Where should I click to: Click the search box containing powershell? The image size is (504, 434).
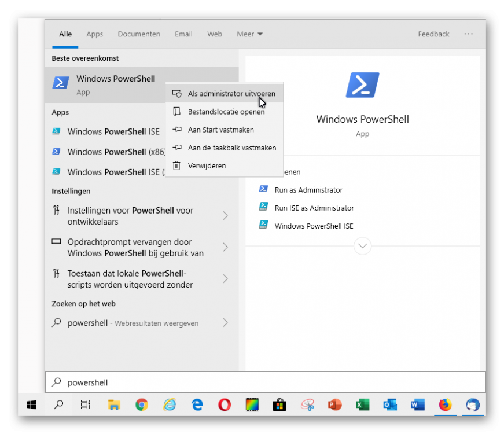click(x=266, y=382)
